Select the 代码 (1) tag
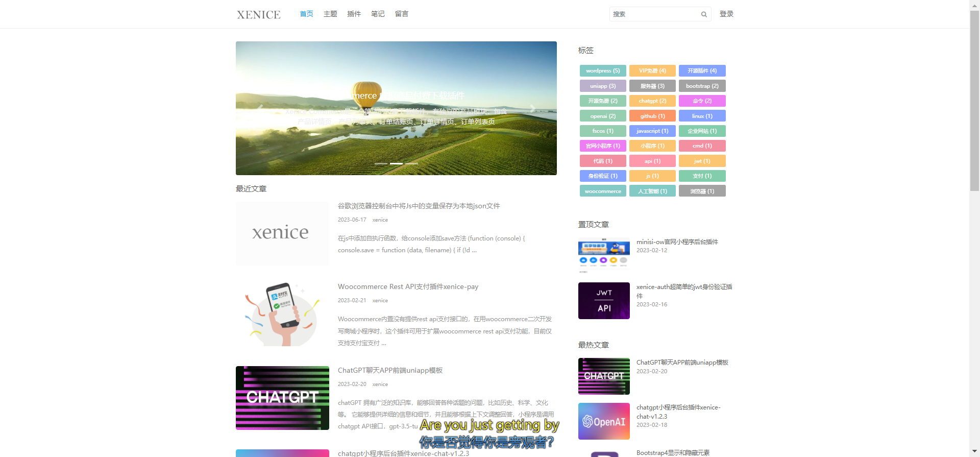The image size is (980, 457). tap(603, 161)
